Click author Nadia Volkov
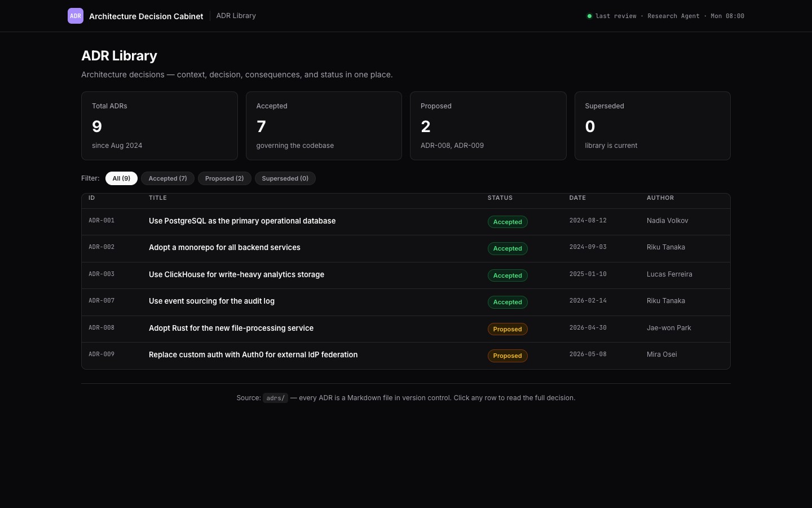The image size is (812, 508). pyautogui.click(x=668, y=221)
